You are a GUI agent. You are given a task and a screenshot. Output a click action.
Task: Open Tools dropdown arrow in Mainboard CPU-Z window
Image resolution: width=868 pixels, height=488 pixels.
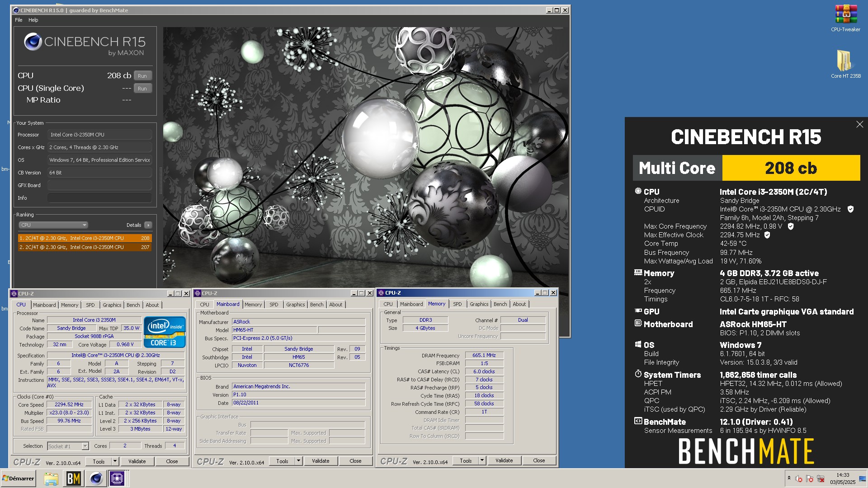pyautogui.click(x=298, y=461)
